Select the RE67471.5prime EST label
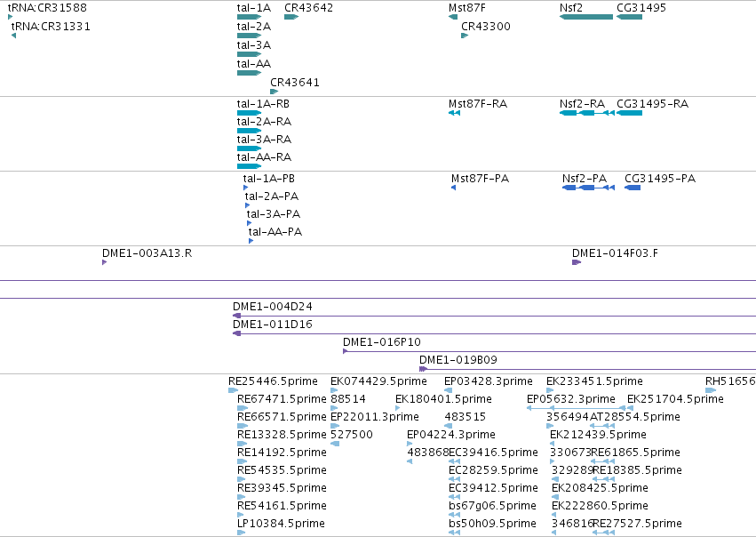 point(282,399)
